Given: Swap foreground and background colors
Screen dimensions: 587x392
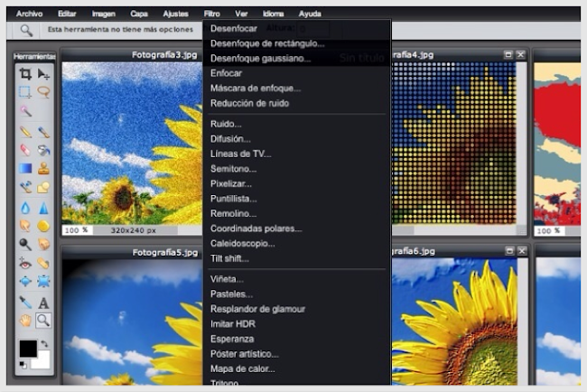Looking at the screenshot, I should point(46,344).
